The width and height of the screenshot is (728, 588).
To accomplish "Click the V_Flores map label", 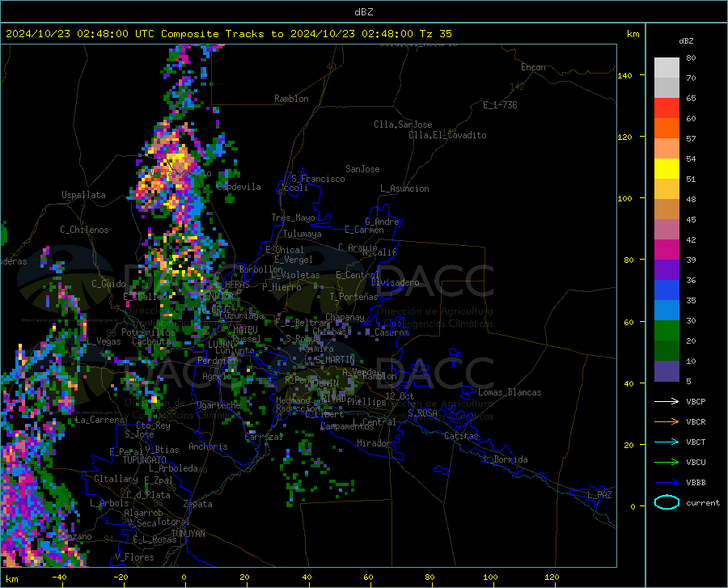I will pos(134,557).
